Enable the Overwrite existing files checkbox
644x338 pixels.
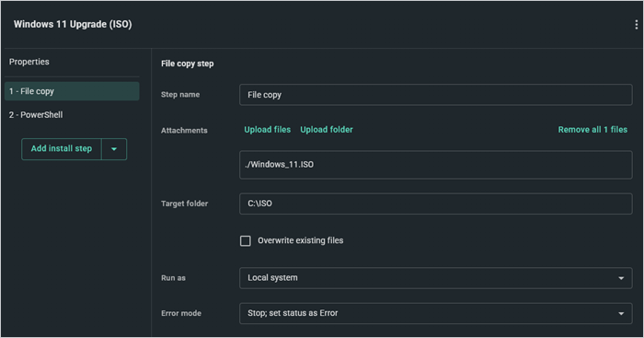(x=246, y=240)
